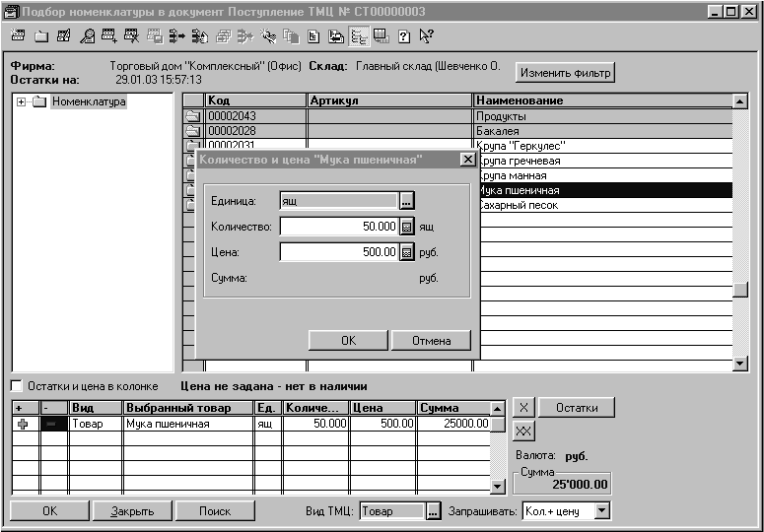Click the table columns toolbar icon

click(382, 36)
